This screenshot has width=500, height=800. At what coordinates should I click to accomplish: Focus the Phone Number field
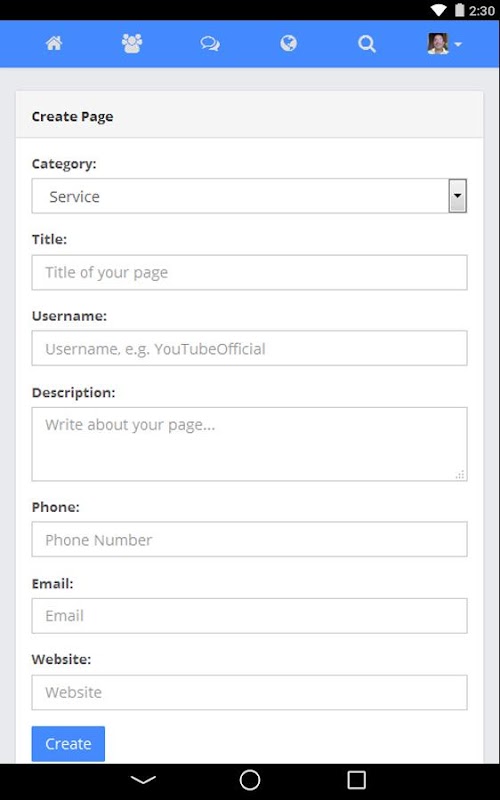249,539
